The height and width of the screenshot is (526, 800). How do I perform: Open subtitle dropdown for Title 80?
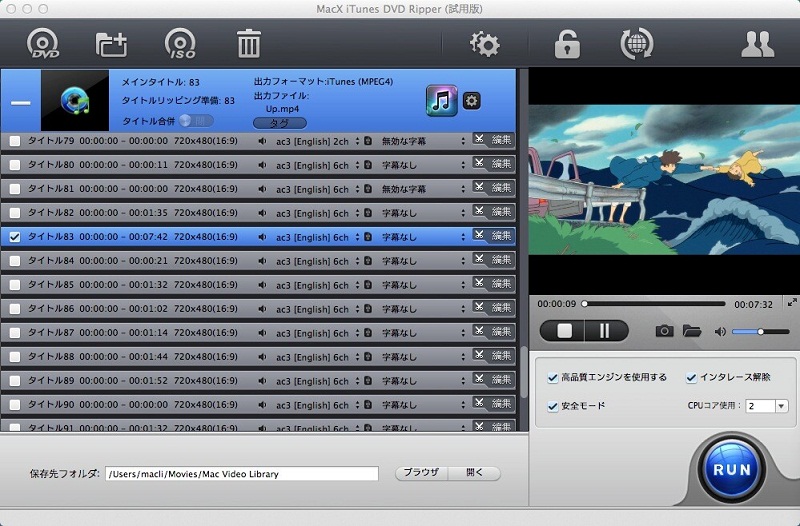(463, 165)
